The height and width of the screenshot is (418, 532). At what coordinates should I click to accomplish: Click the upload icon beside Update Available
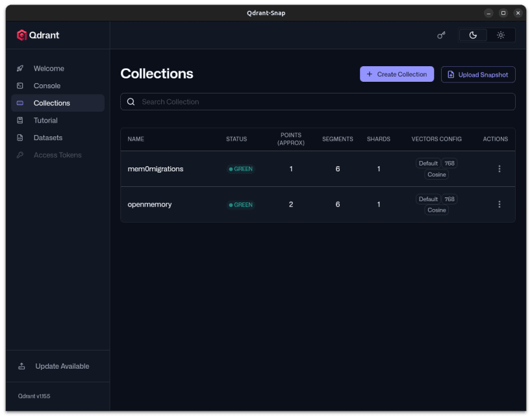tap(21, 366)
